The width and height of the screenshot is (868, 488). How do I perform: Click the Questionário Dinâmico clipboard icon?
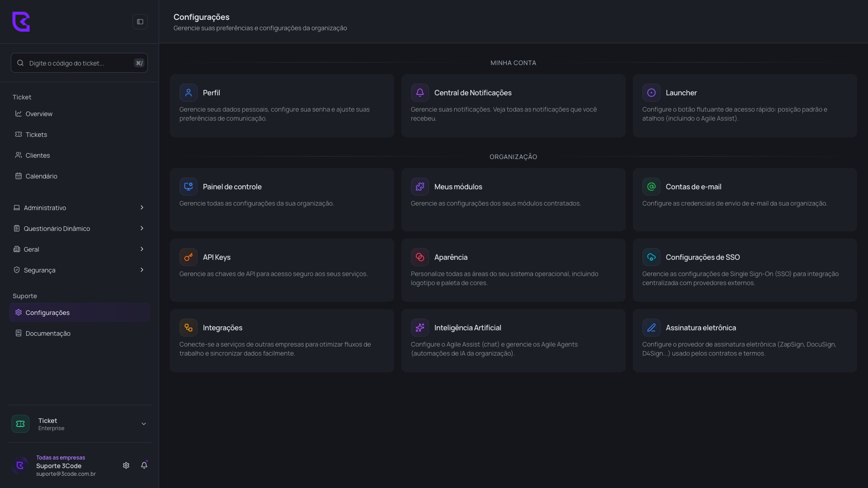point(17,228)
